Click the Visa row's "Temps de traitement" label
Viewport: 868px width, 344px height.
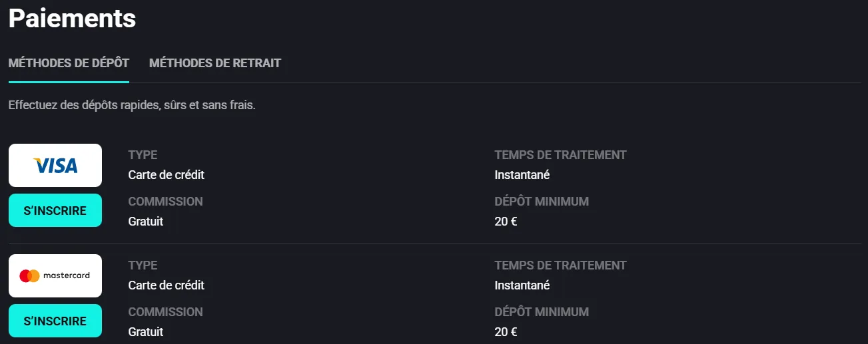(x=560, y=155)
